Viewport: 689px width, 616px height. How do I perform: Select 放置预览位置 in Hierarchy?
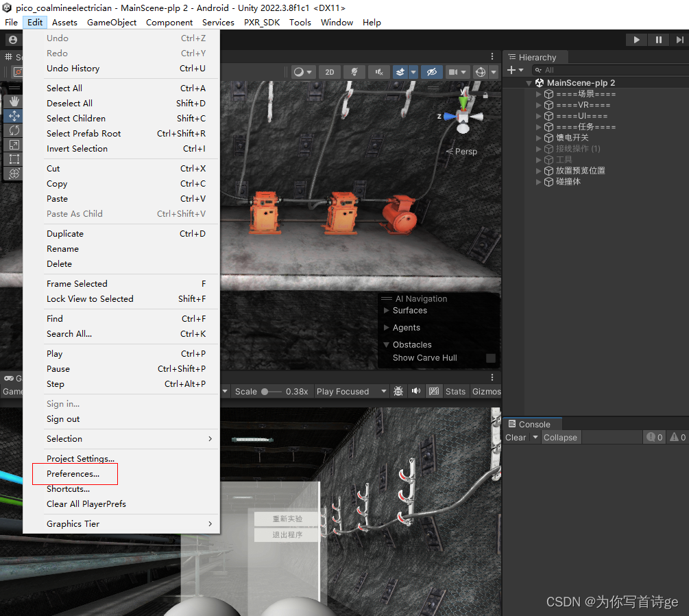click(x=580, y=171)
